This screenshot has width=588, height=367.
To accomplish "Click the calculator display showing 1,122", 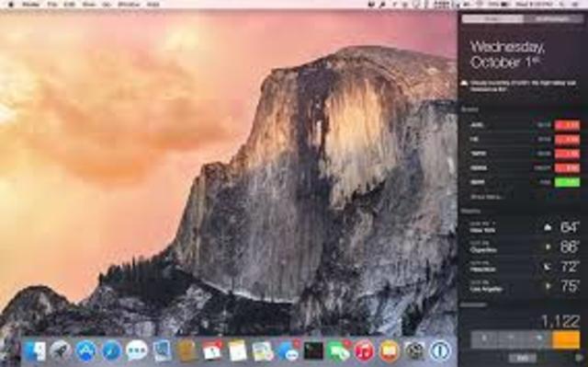I will point(561,321).
